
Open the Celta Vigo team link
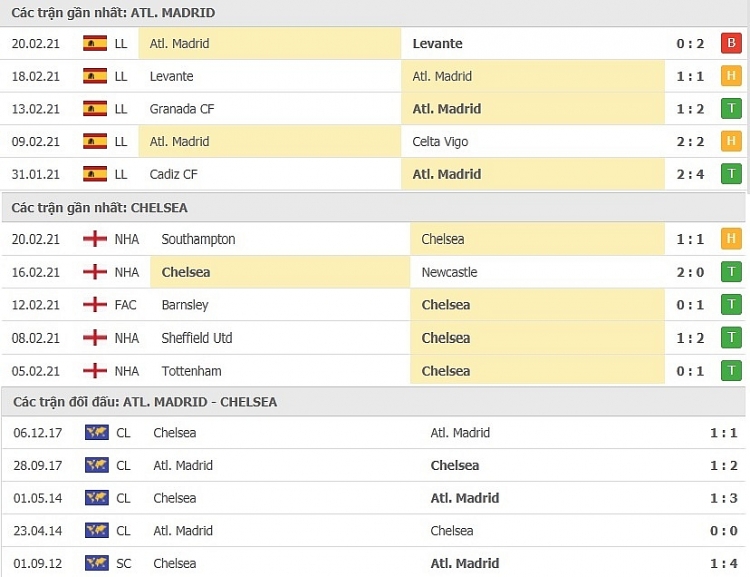440,142
